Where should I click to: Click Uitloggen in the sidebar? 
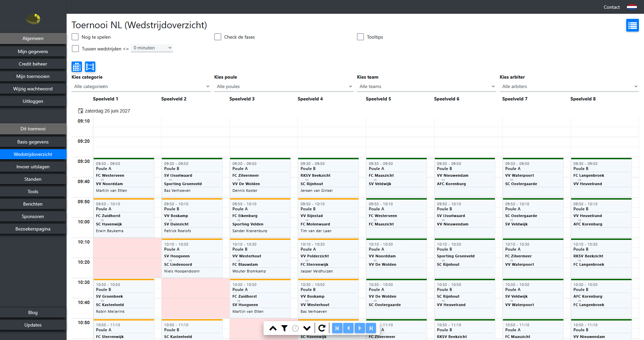pos(33,101)
